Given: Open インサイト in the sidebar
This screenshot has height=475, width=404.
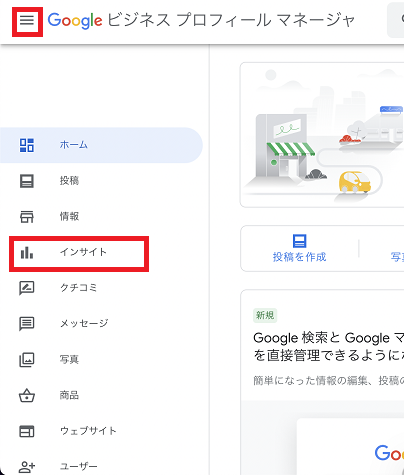Looking at the screenshot, I should pos(101,252).
